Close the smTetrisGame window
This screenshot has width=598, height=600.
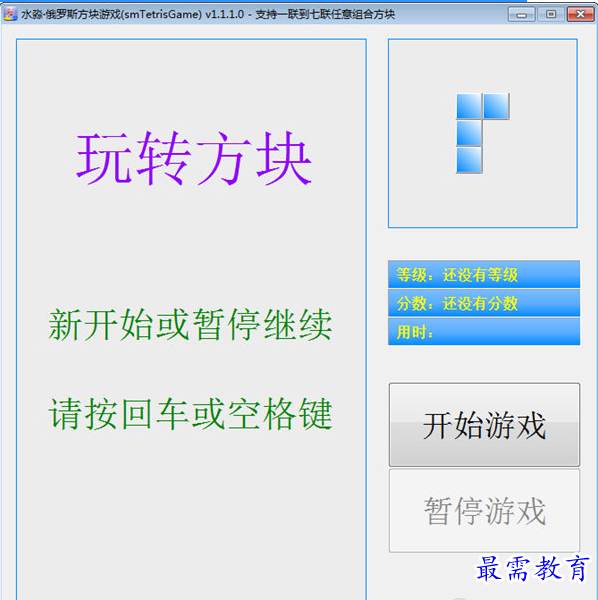point(580,15)
